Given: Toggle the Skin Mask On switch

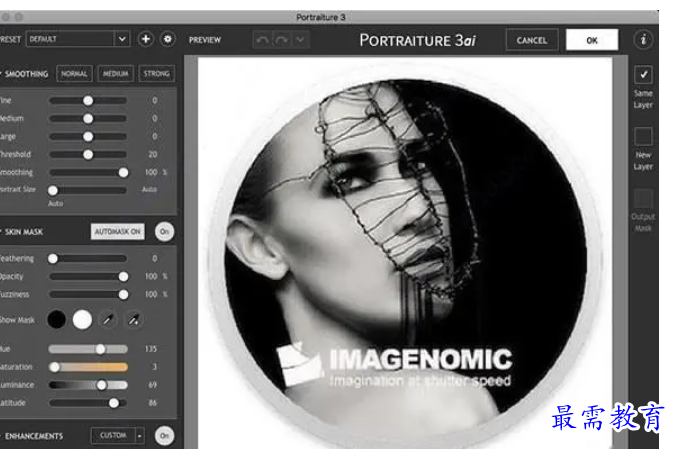Looking at the screenshot, I should click(x=163, y=231).
